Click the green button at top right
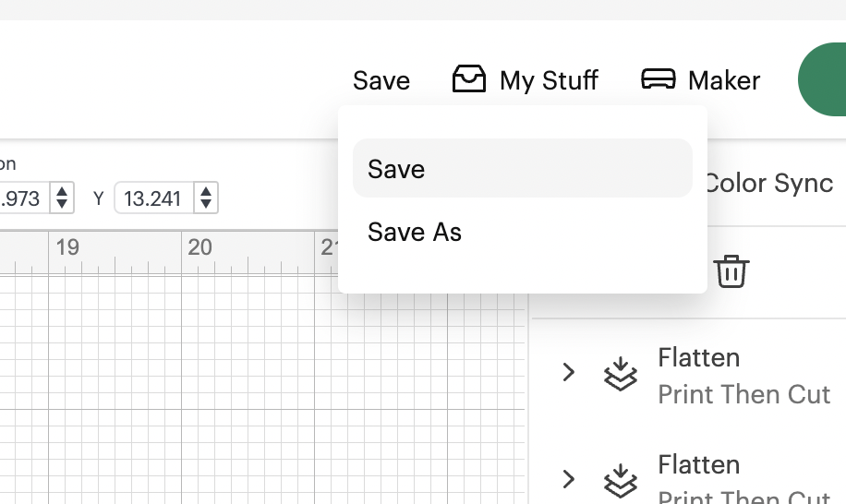846x504 pixels. tap(824, 80)
